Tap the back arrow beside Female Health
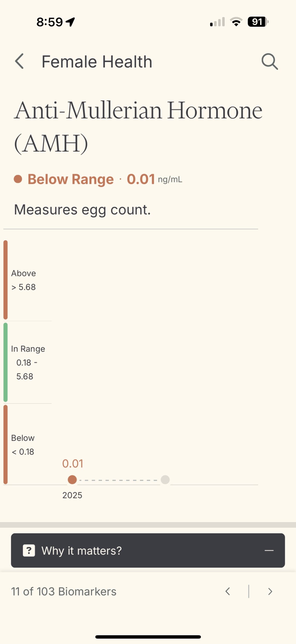Viewport: 296px width, 644px height. tap(19, 61)
